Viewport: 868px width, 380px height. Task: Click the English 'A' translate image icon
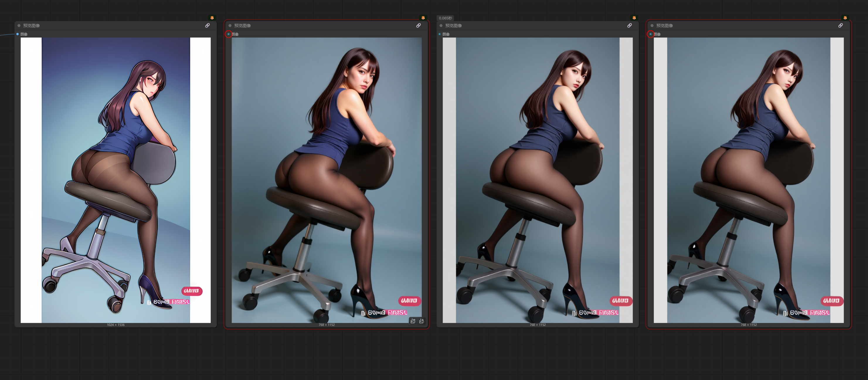tap(422, 321)
